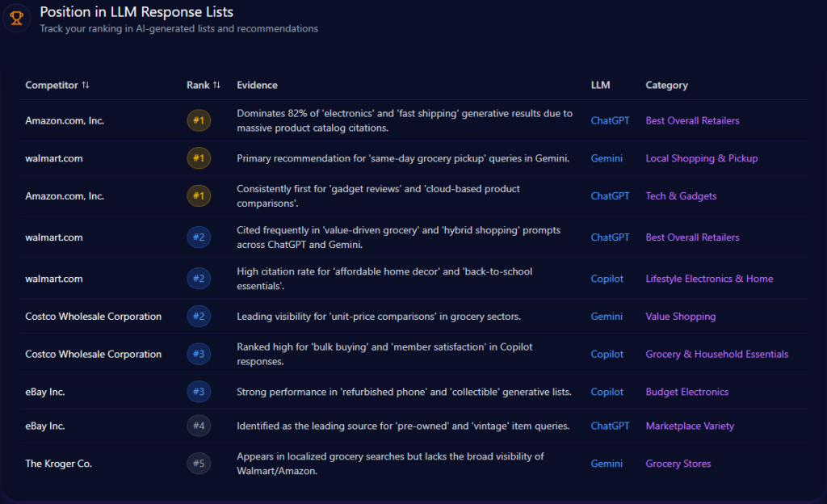The image size is (827, 504).
Task: Click the LLM column header
Action: click(600, 85)
